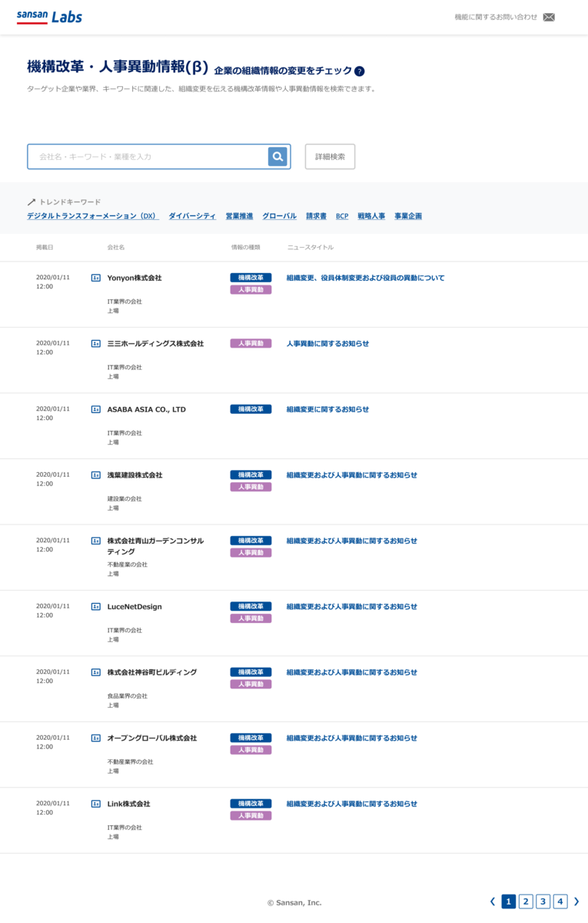588x923 pixels.
Task: Click company name 浅葉建設株式会社
Action: coord(135,475)
